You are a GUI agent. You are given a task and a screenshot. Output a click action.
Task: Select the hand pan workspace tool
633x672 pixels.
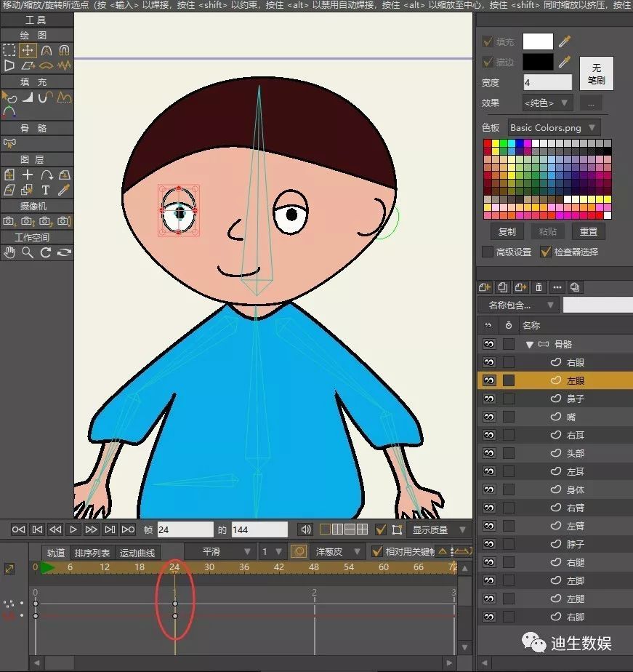point(9,252)
